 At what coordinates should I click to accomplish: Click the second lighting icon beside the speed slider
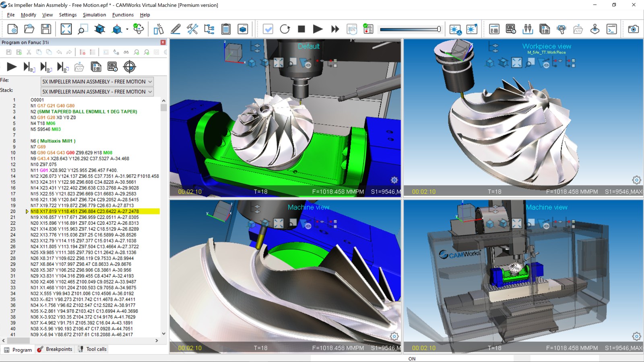pos(472,29)
